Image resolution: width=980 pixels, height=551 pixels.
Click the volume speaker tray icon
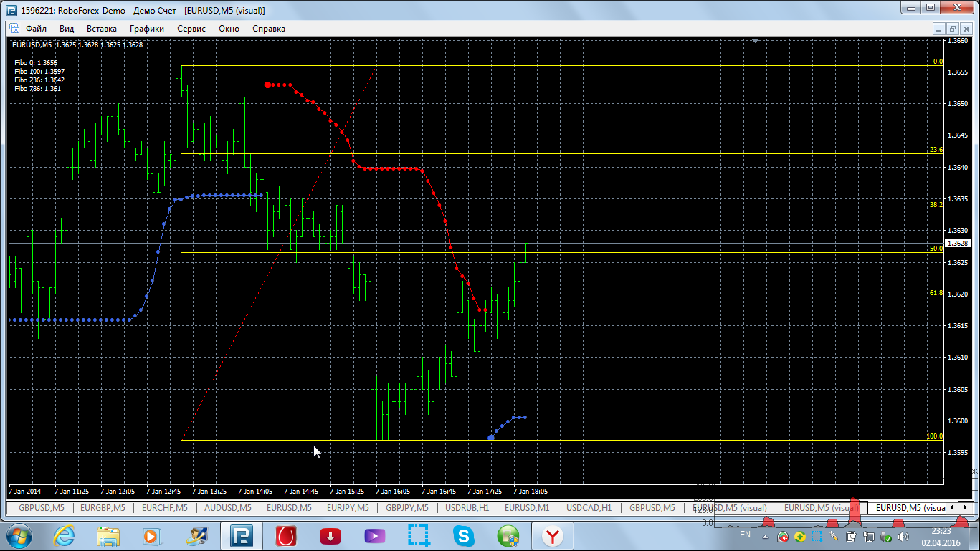click(903, 536)
